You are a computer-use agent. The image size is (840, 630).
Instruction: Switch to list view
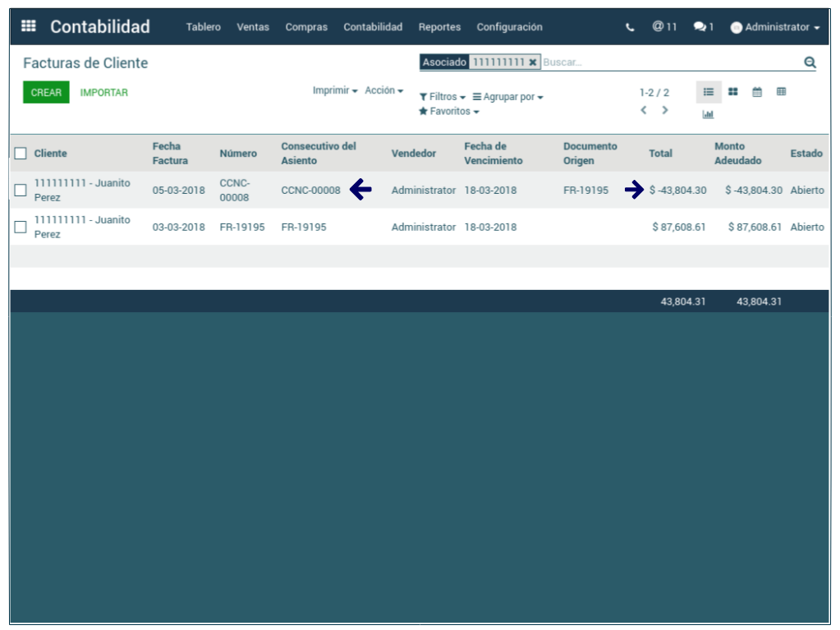pos(709,92)
